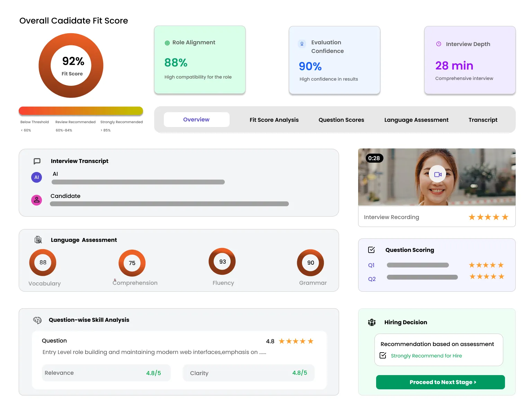Image resolution: width=532 pixels, height=409 pixels.
Task: Click the Hiring Decision team icon
Action: [x=372, y=322]
